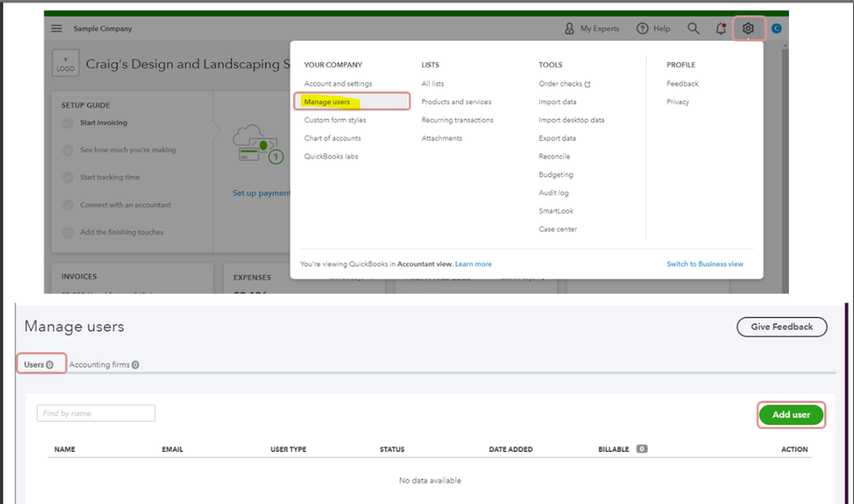Select Import desktop data
The image size is (854, 504).
[571, 120]
